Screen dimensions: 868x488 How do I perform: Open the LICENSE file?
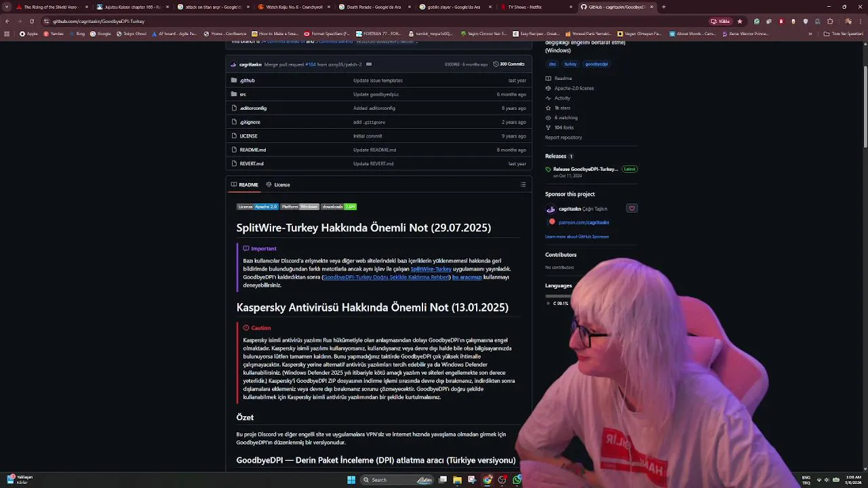coord(248,136)
